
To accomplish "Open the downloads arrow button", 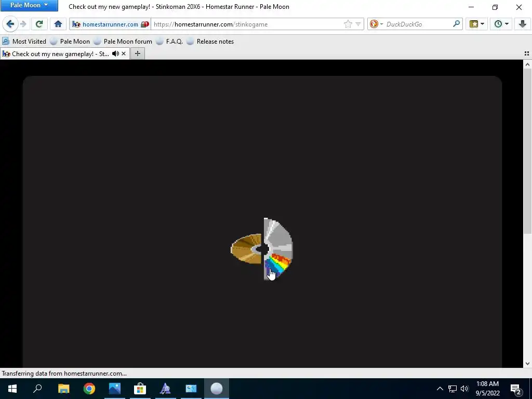I will (523, 24).
